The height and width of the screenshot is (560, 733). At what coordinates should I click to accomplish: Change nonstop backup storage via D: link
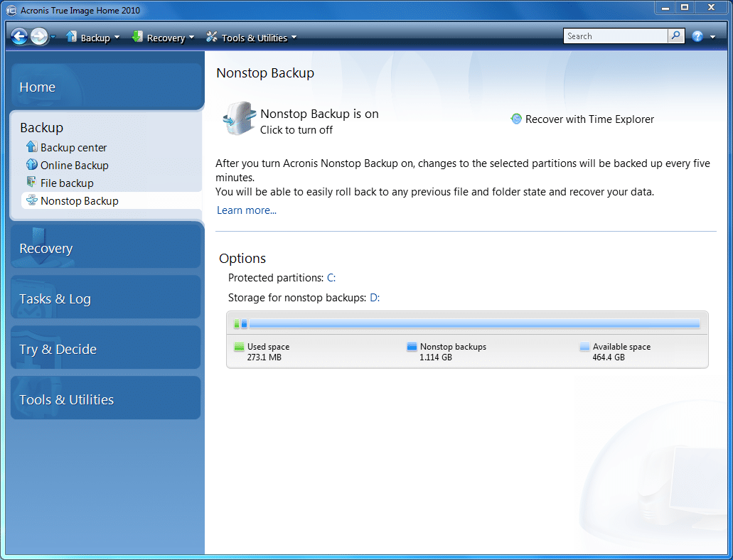point(375,298)
